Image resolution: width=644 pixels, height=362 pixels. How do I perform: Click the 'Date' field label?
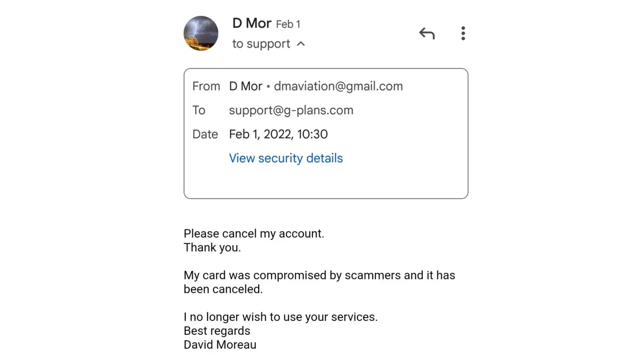205,134
